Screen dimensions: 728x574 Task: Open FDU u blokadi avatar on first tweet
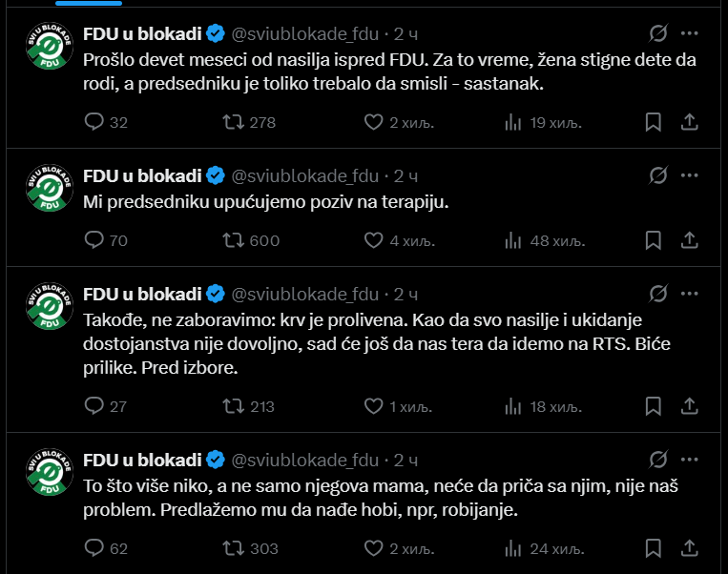pyautogui.click(x=50, y=46)
